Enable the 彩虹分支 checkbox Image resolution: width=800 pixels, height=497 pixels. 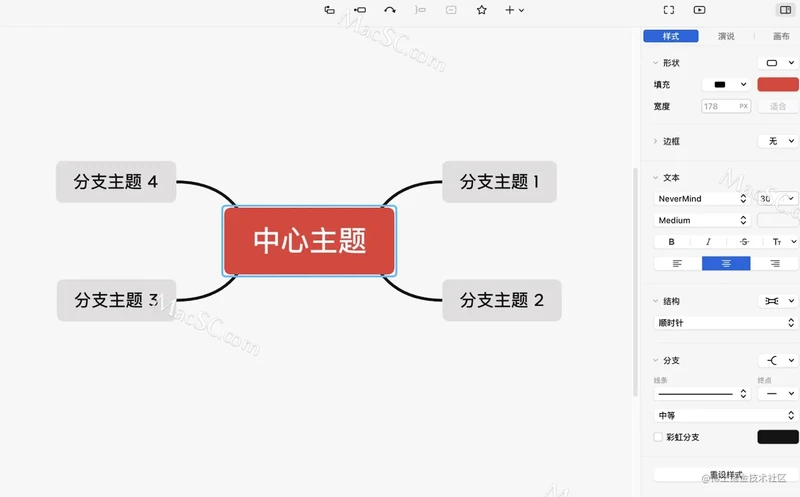658,437
